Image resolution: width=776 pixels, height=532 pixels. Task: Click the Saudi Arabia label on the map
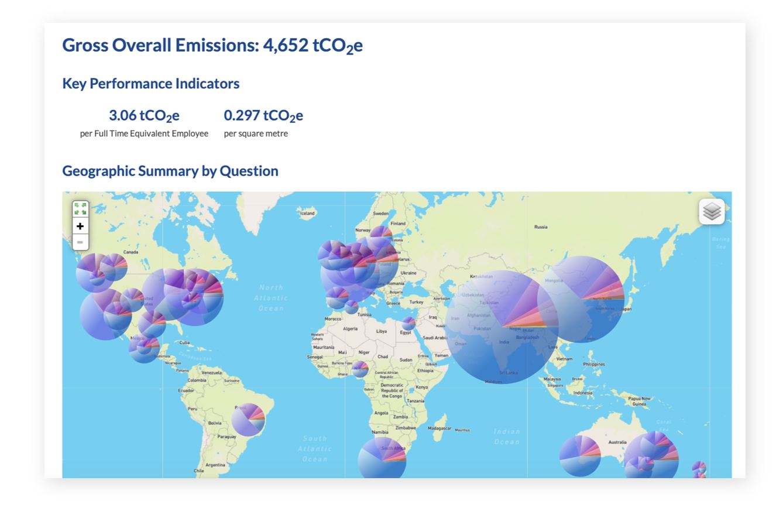click(x=435, y=338)
